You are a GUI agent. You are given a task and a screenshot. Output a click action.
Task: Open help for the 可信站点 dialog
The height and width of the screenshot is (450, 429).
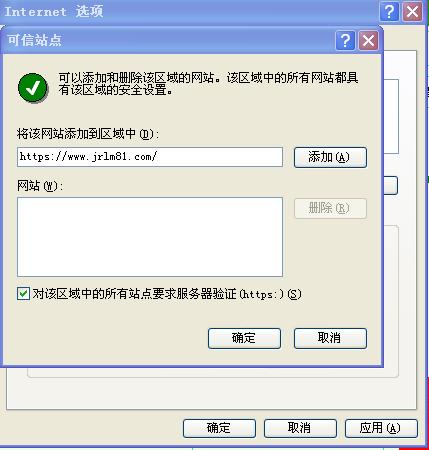coord(345,41)
